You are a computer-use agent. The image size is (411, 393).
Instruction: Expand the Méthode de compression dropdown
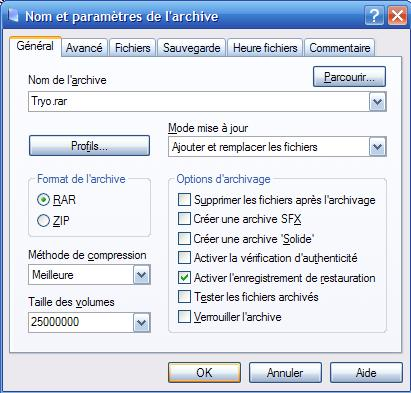(x=142, y=275)
